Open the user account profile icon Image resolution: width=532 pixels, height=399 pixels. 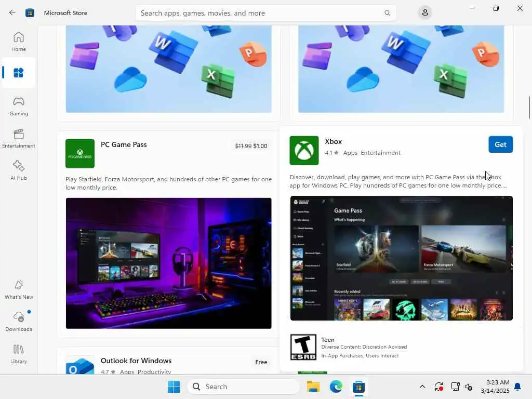pos(425,13)
